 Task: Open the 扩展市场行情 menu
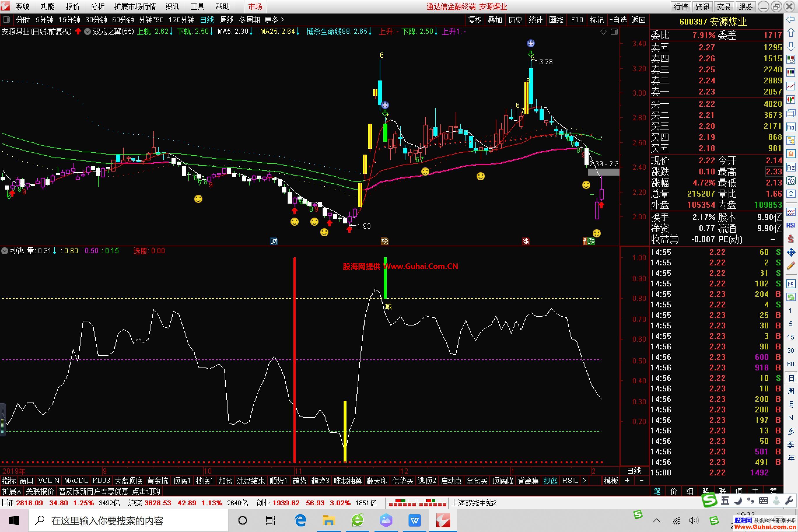coord(135,6)
